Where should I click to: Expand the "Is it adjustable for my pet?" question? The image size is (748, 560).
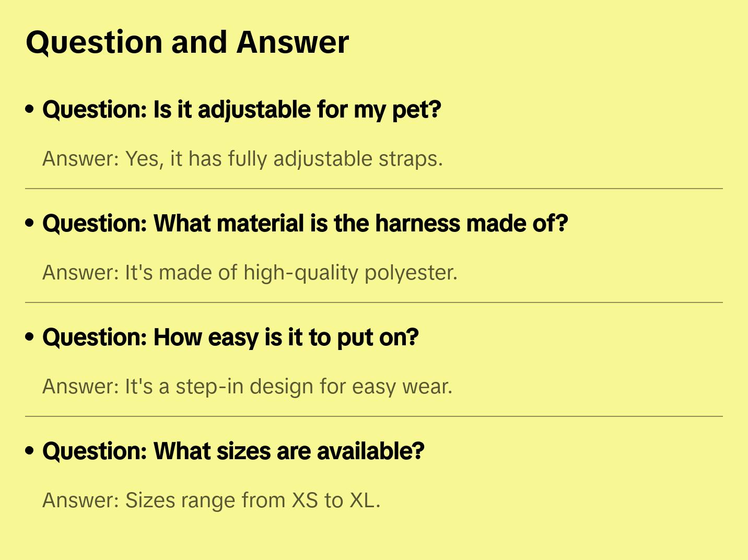(241, 110)
